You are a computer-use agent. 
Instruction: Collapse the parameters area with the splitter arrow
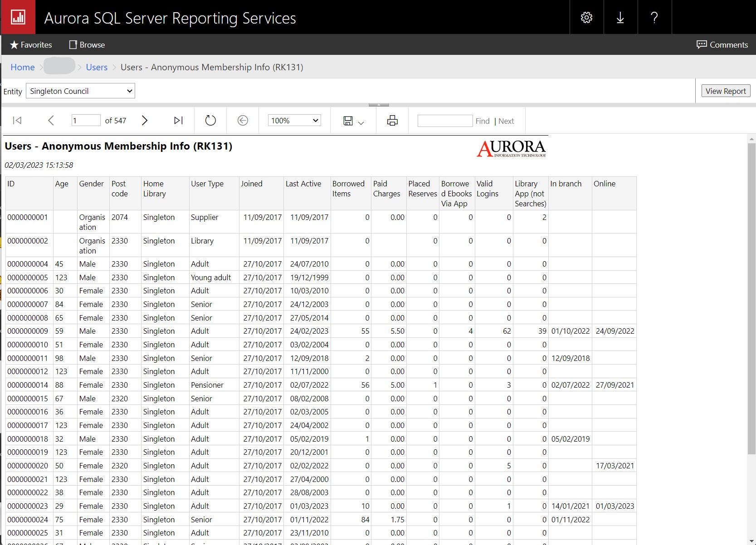click(379, 105)
